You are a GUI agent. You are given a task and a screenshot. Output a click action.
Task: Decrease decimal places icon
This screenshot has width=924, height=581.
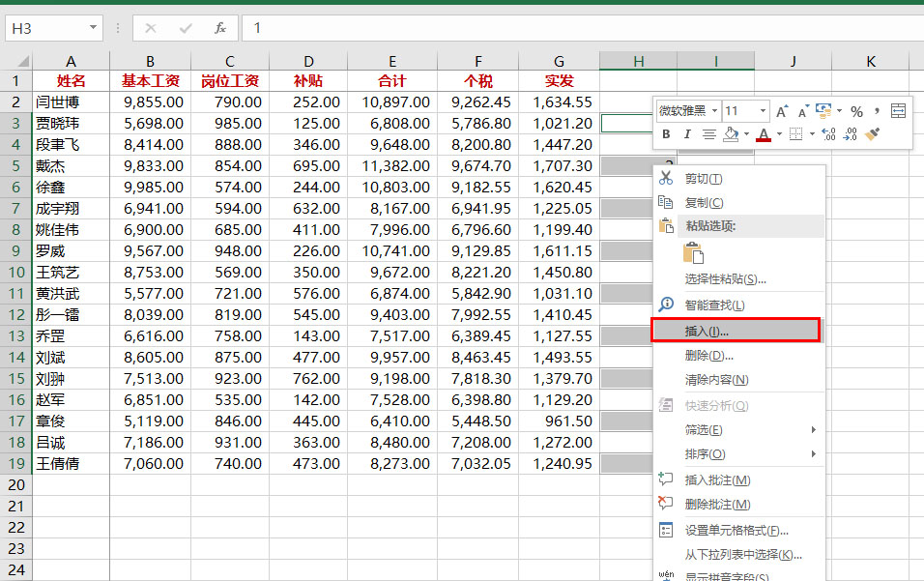[851, 134]
